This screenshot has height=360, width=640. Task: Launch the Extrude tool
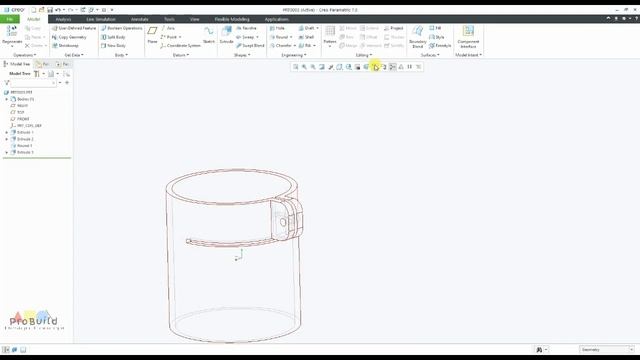(226, 35)
